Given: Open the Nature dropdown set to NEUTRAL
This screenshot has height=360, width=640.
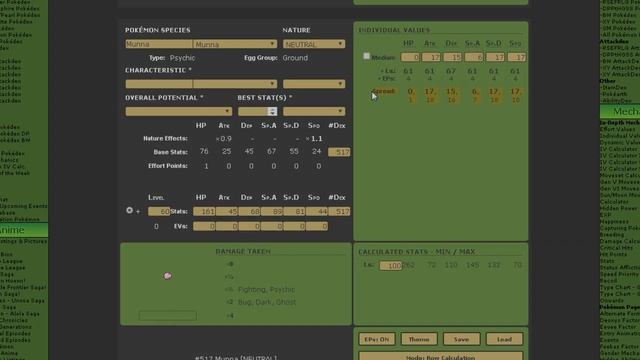Looking at the screenshot, I should tap(314, 44).
